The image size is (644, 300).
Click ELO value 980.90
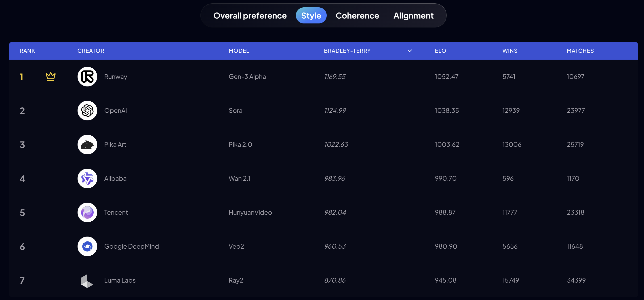pyautogui.click(x=446, y=246)
